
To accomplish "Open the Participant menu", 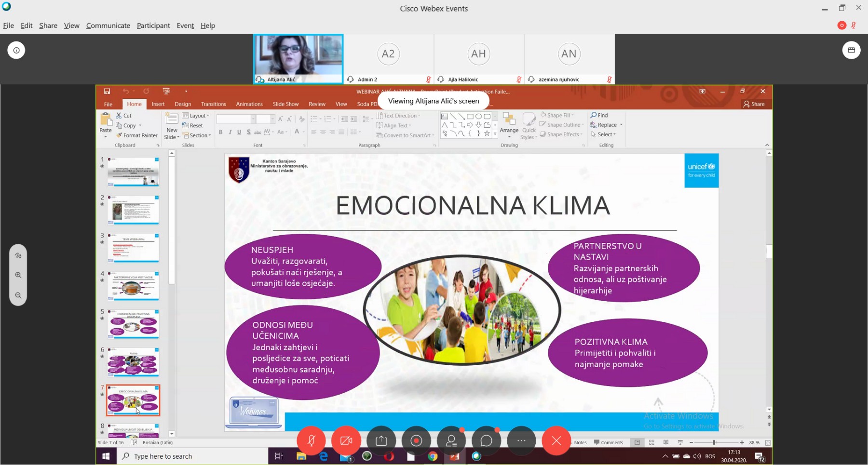I will pyautogui.click(x=153, y=26).
